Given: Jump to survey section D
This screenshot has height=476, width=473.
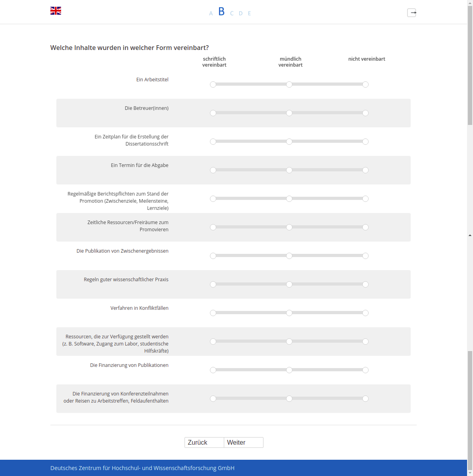Looking at the screenshot, I should click(240, 13).
